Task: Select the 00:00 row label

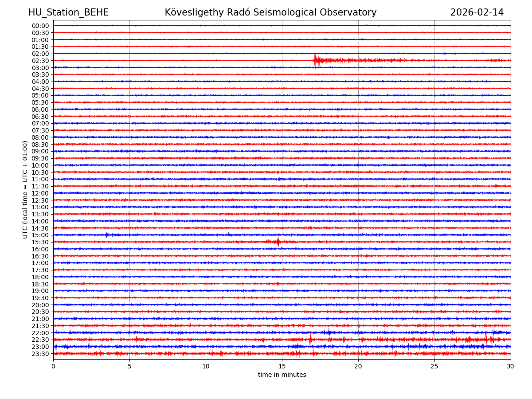Action: 40,26
